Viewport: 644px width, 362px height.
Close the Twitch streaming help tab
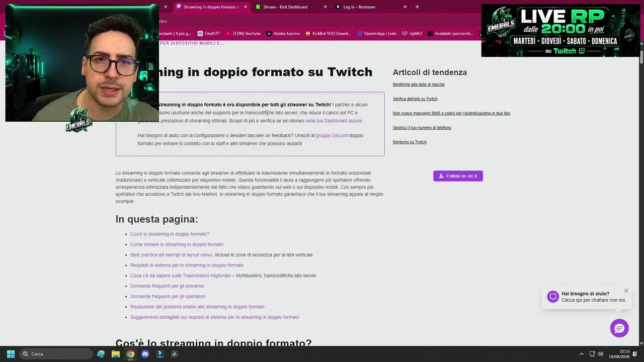pos(246,7)
